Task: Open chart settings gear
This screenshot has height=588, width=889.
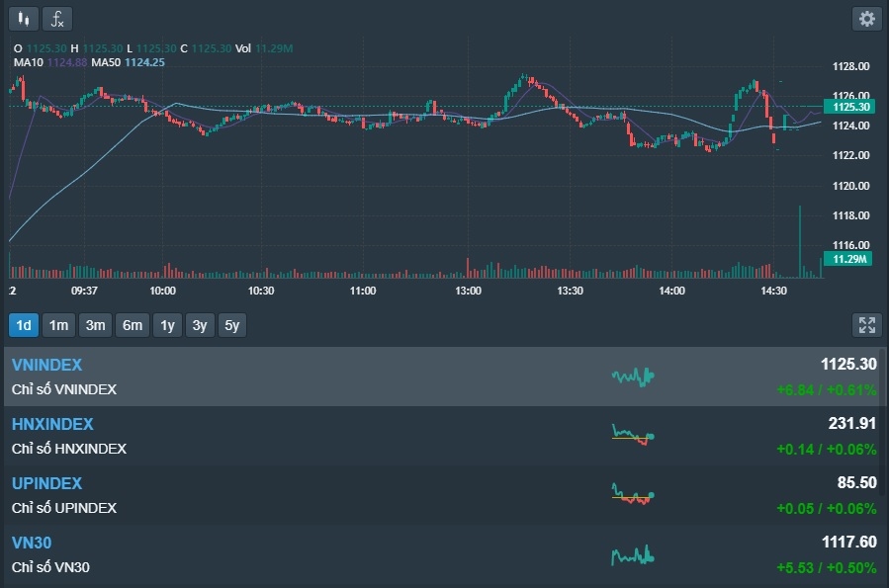Action: click(x=866, y=19)
